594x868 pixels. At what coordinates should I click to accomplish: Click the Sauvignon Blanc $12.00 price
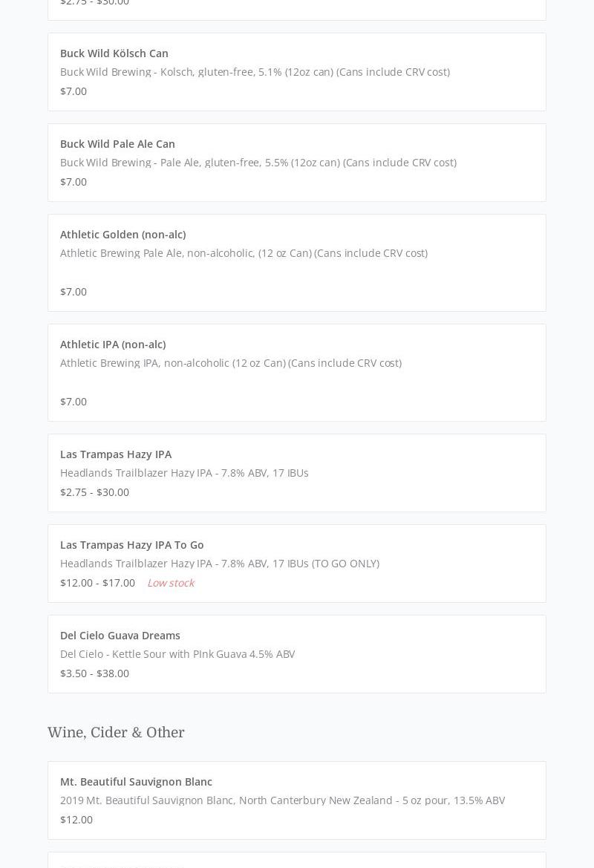pos(76,820)
